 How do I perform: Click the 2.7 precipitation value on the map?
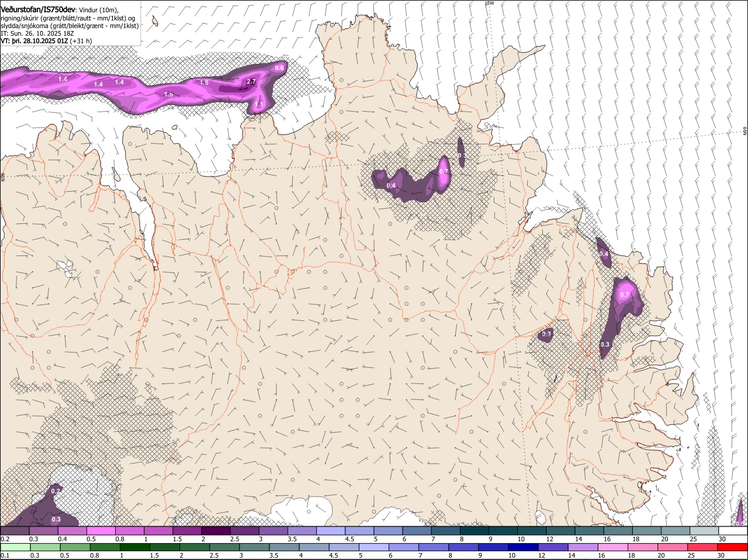pos(251,81)
